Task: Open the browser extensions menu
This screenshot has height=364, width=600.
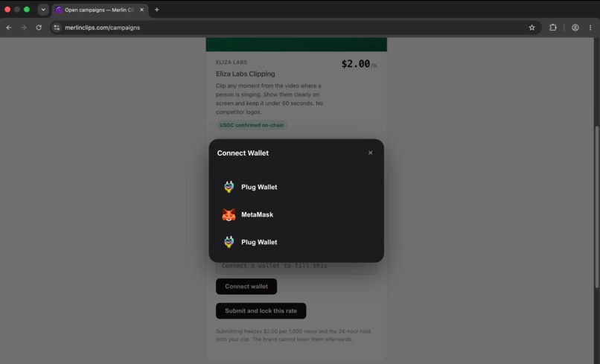Action: [x=553, y=28]
